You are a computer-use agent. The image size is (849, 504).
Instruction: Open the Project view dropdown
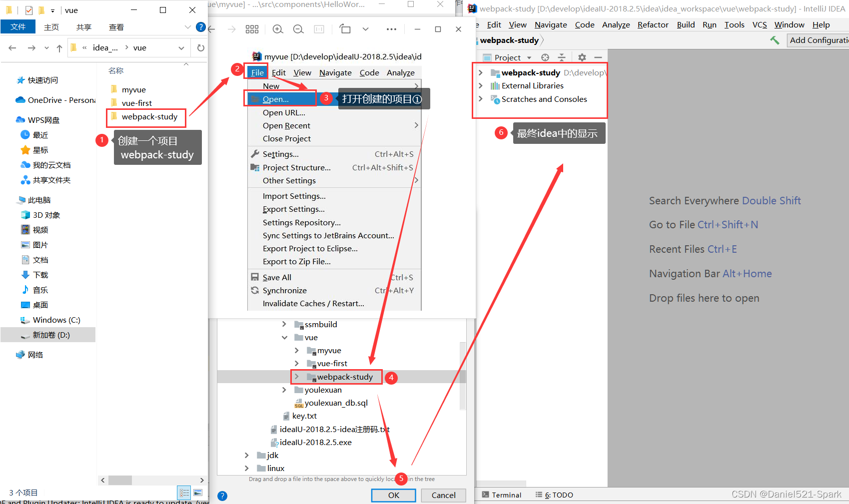(529, 58)
